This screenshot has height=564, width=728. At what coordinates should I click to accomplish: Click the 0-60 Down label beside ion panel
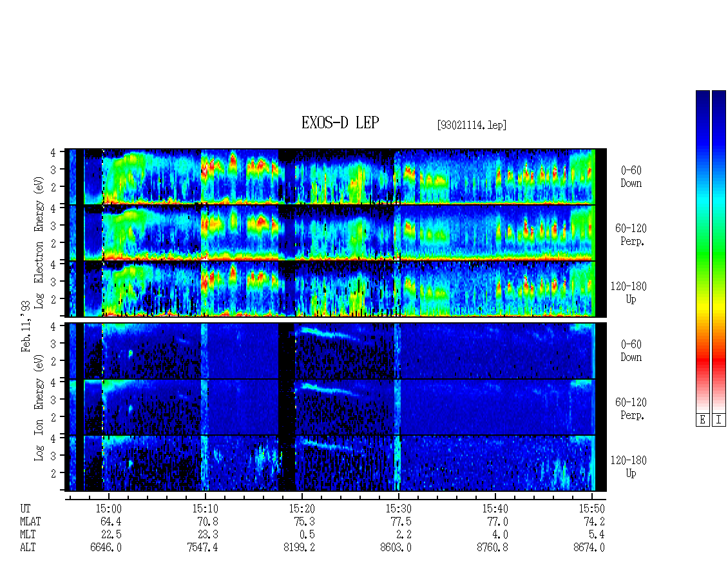point(631,351)
